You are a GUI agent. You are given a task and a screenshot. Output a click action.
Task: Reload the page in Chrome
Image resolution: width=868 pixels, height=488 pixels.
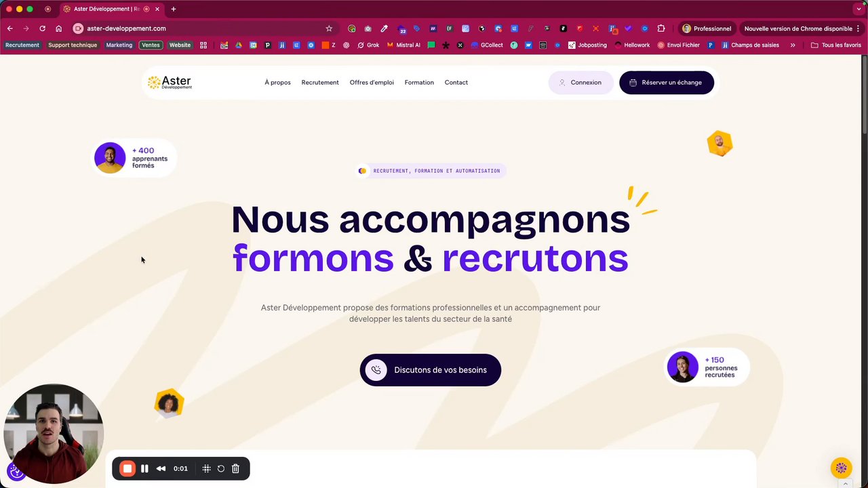(x=42, y=28)
